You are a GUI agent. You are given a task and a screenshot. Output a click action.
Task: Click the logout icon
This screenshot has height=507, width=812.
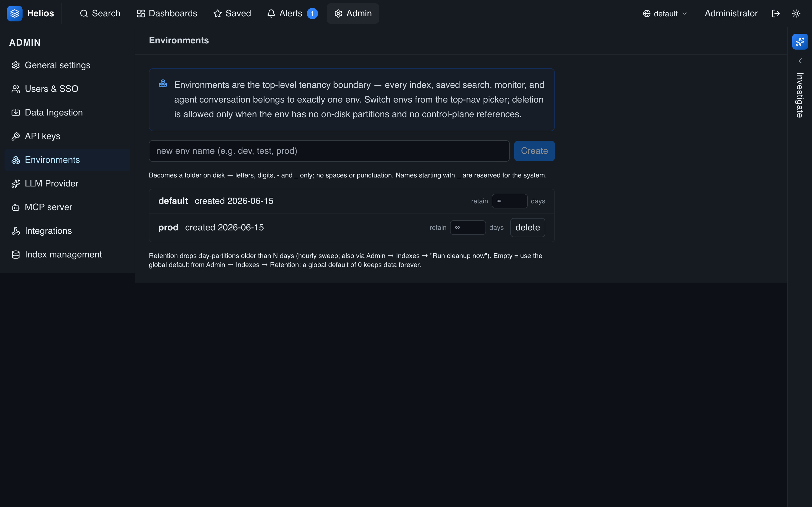(776, 14)
